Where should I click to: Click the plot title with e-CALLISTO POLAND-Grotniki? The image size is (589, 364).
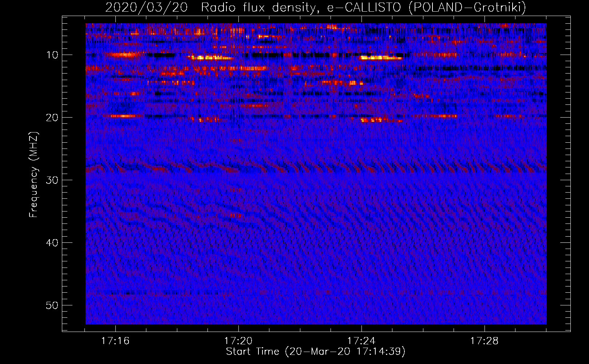point(316,7)
